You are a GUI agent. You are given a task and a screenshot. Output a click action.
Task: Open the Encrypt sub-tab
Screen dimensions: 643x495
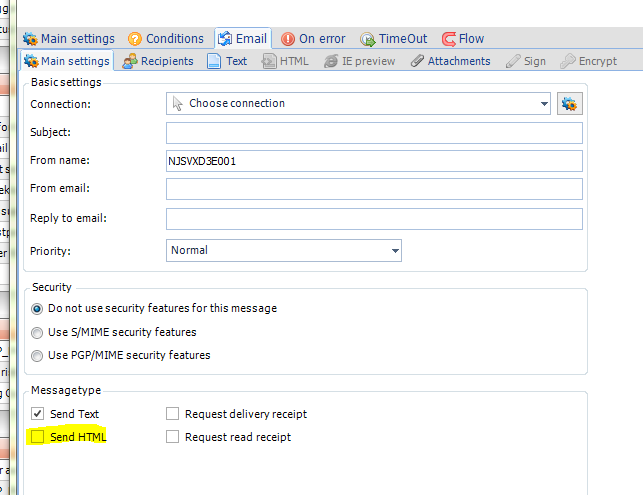coord(589,61)
